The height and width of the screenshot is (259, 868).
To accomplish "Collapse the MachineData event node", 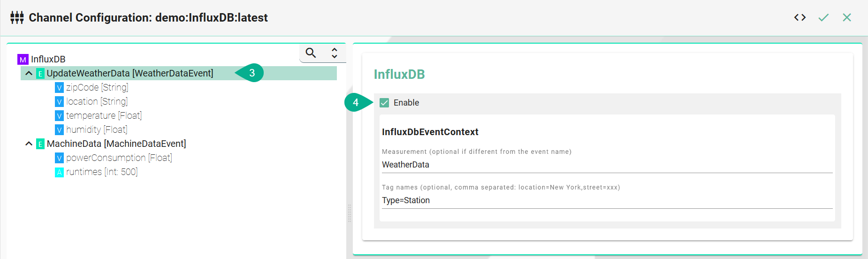I will 29,144.
